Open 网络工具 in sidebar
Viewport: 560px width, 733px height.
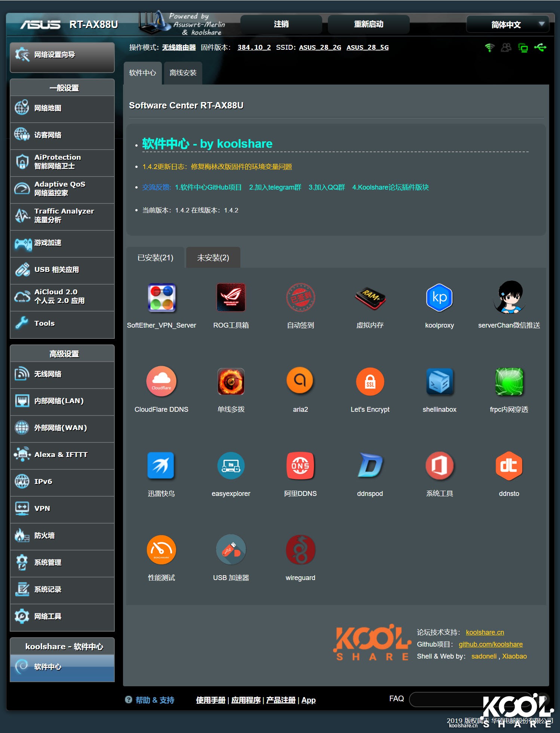click(62, 617)
